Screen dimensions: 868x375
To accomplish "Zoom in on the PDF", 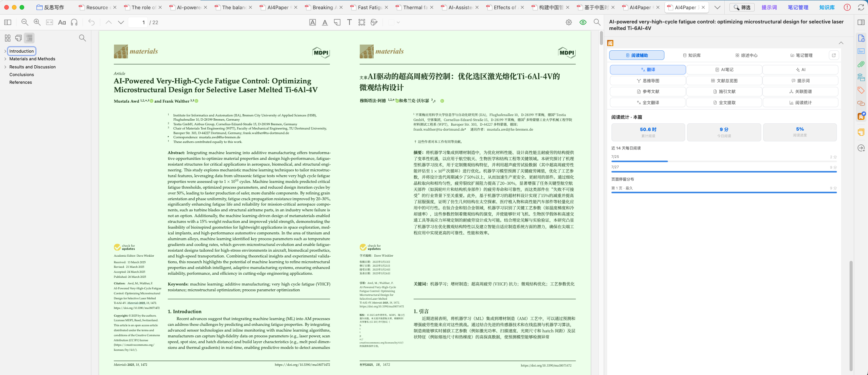I will [37, 22].
